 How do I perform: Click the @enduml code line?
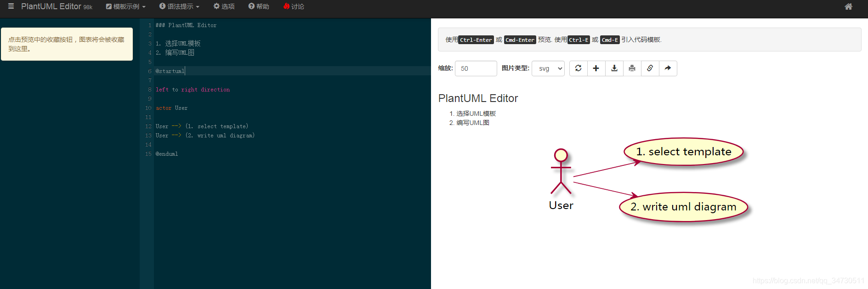166,154
